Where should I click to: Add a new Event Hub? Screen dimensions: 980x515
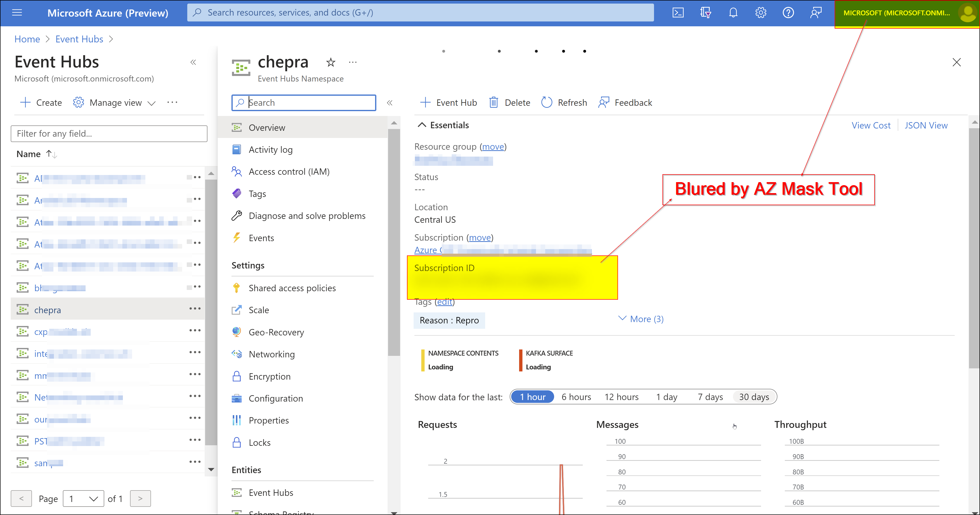pyautogui.click(x=448, y=103)
